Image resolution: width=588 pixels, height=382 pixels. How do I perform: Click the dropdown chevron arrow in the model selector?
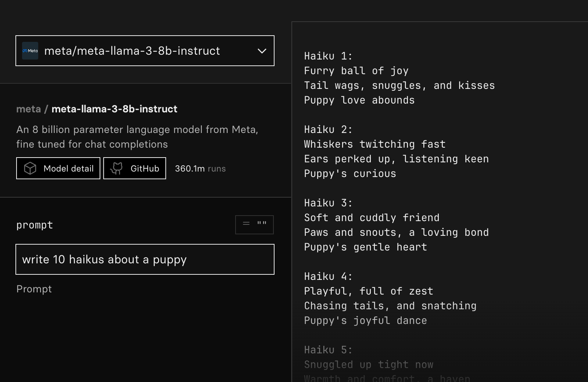coord(262,51)
